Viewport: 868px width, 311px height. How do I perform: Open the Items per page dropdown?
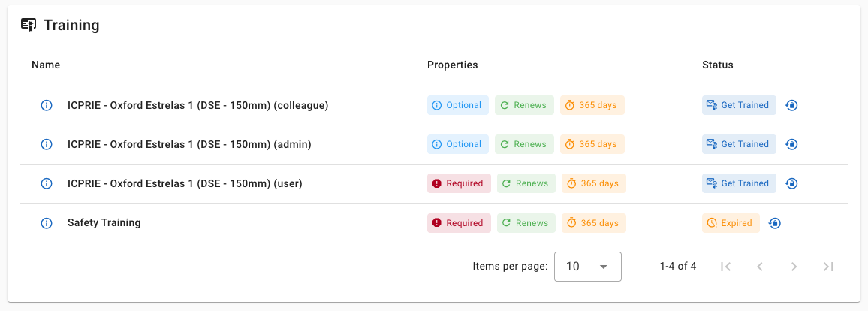pyautogui.click(x=587, y=267)
